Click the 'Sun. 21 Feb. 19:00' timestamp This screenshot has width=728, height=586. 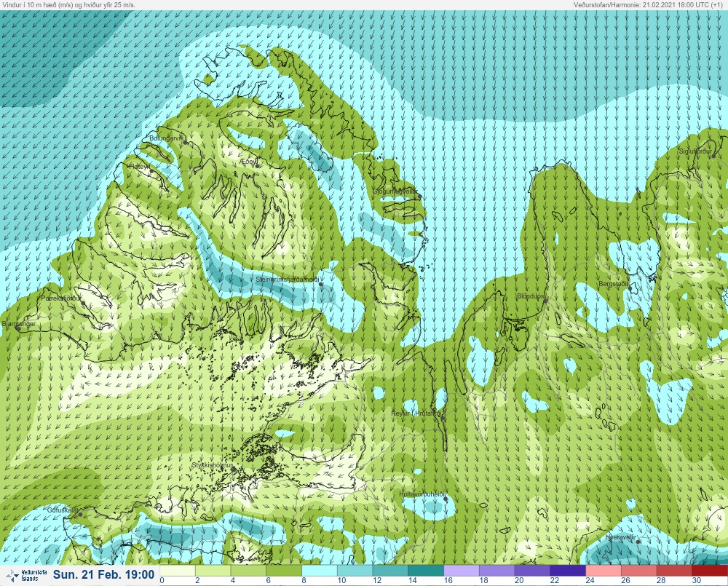click(103, 575)
